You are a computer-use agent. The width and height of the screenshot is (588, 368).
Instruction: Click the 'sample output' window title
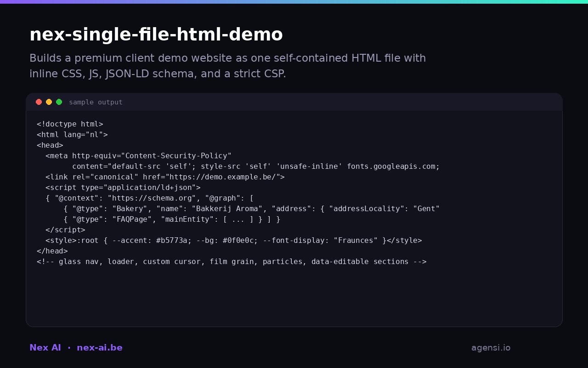click(x=96, y=102)
